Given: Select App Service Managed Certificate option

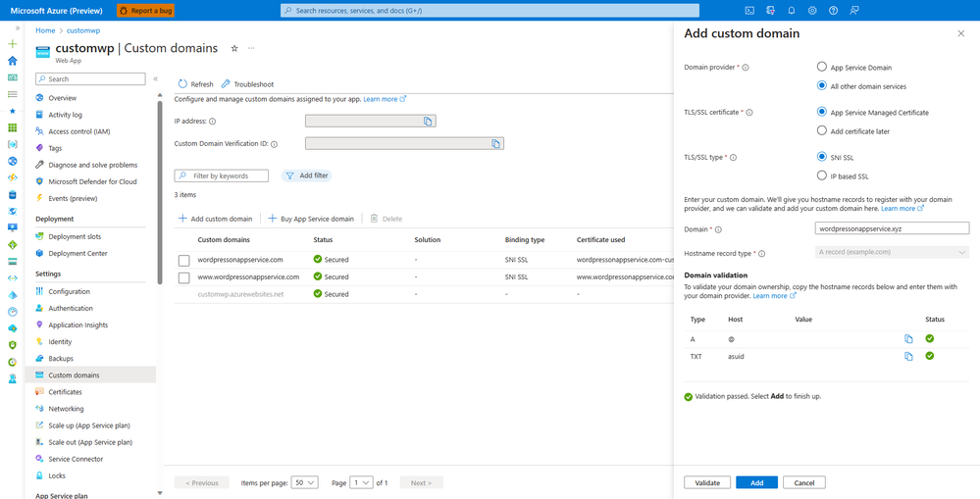Looking at the screenshot, I should coord(822,113).
